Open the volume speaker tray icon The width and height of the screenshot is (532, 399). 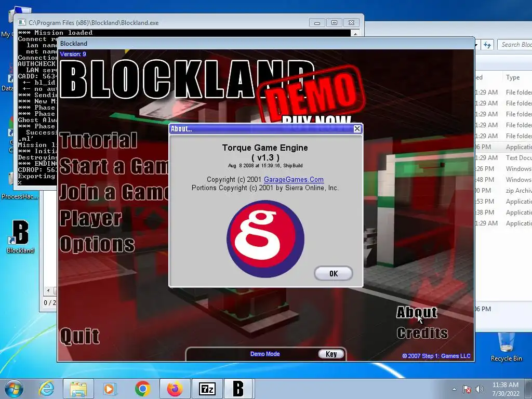(479, 389)
